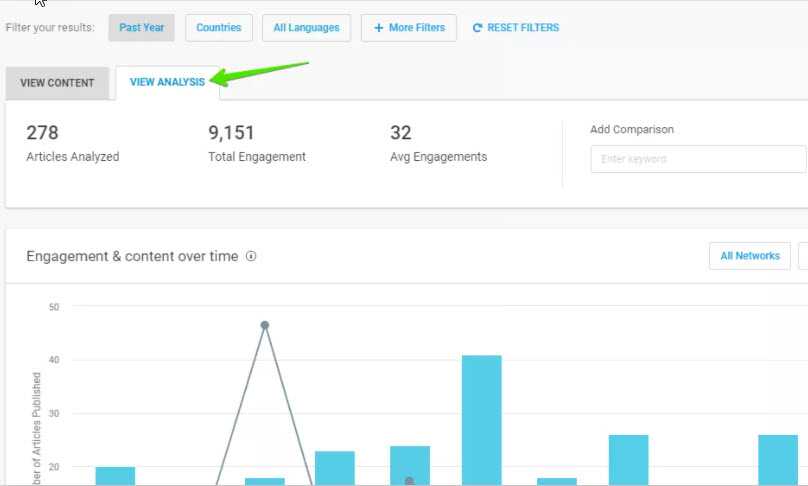808x486 pixels.
Task: Select the View Analysis tab
Action: [167, 83]
